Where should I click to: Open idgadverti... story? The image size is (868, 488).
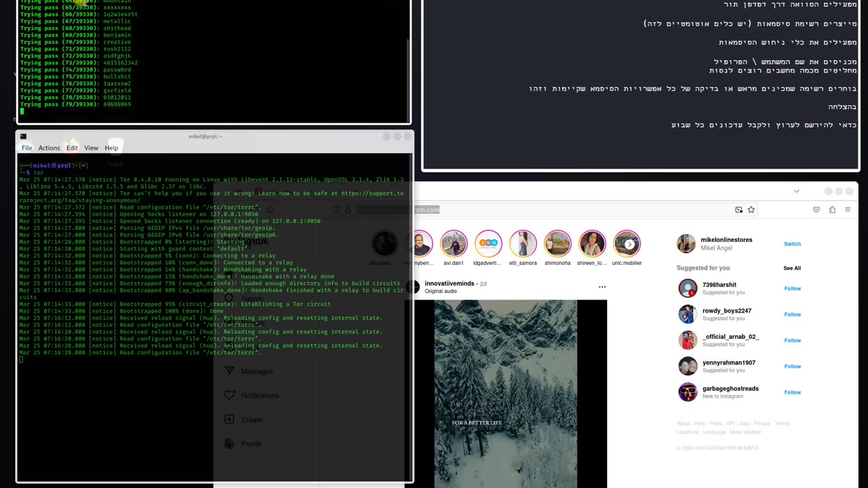(488, 243)
